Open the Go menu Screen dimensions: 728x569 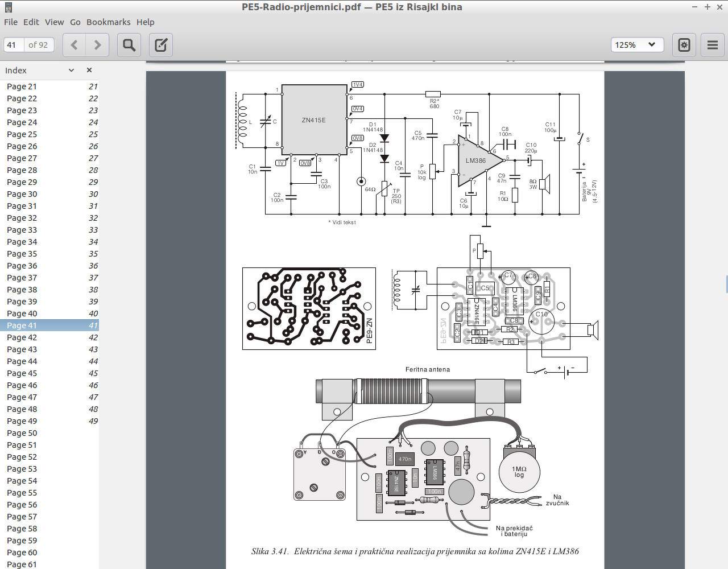pos(75,22)
